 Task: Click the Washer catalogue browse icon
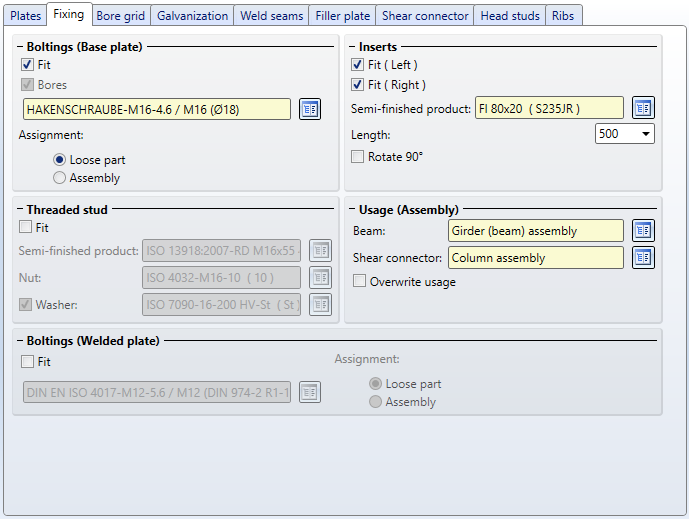(x=320, y=304)
